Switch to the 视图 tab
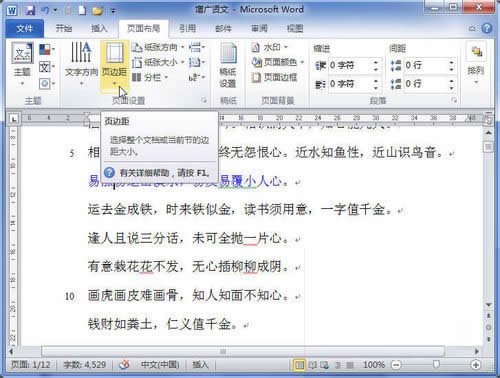The height and width of the screenshot is (378, 500). (295, 28)
